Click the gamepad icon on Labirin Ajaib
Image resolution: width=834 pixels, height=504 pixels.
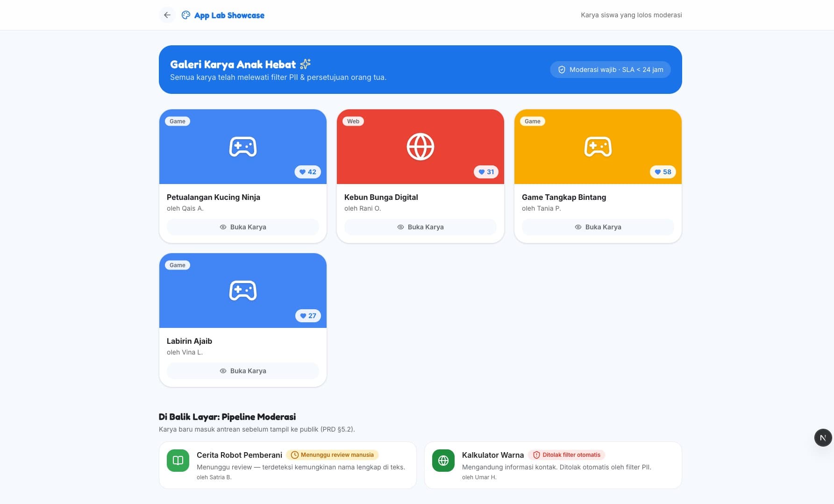pos(243,291)
